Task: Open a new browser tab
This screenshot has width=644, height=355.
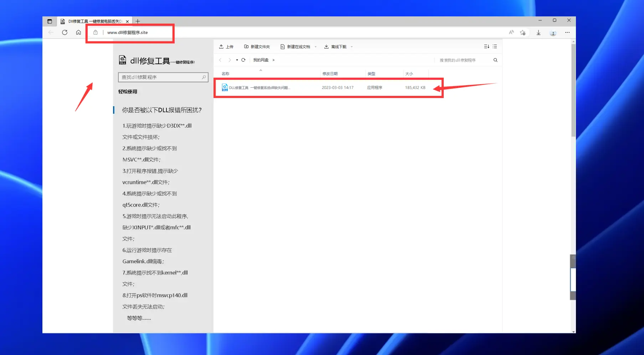Action: (x=138, y=21)
